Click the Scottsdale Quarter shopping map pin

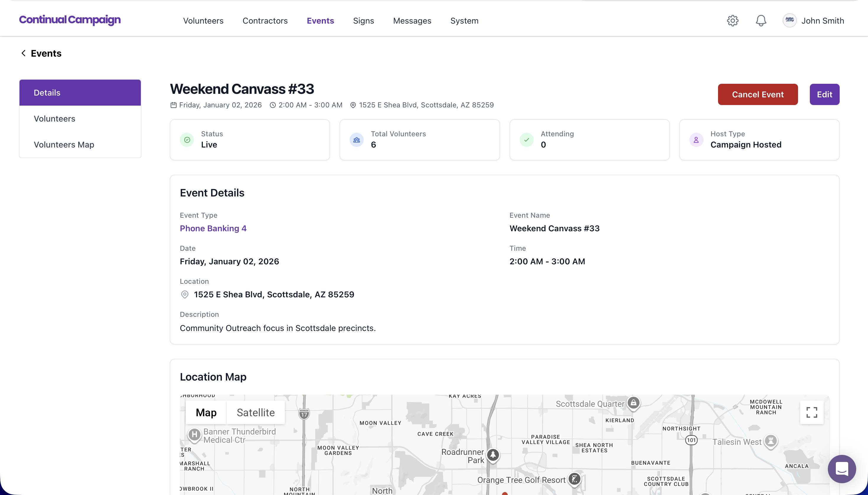[x=633, y=403]
